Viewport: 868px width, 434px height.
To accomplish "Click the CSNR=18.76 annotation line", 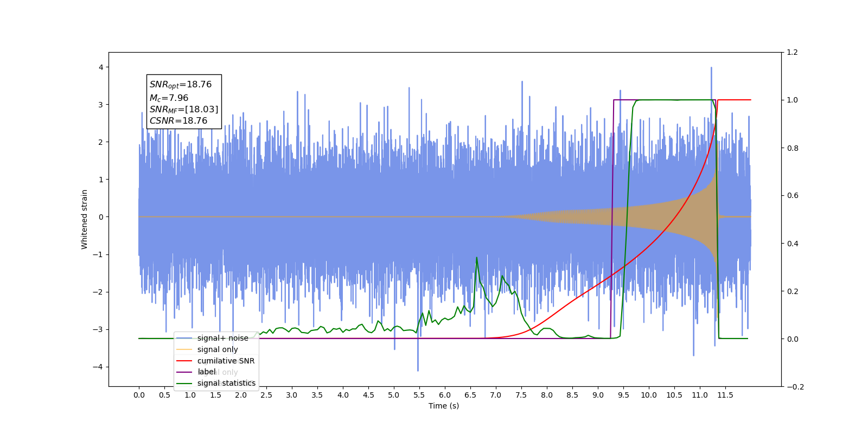I will coord(178,120).
